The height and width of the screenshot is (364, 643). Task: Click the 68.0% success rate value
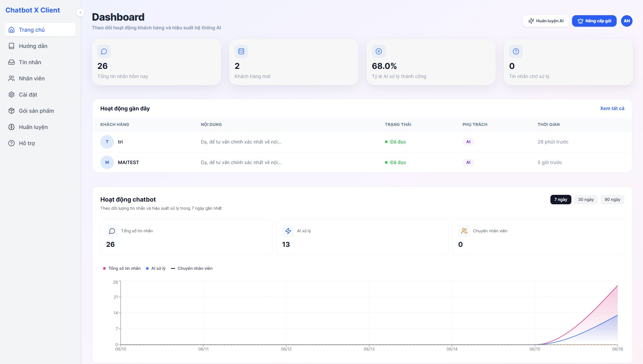click(385, 66)
